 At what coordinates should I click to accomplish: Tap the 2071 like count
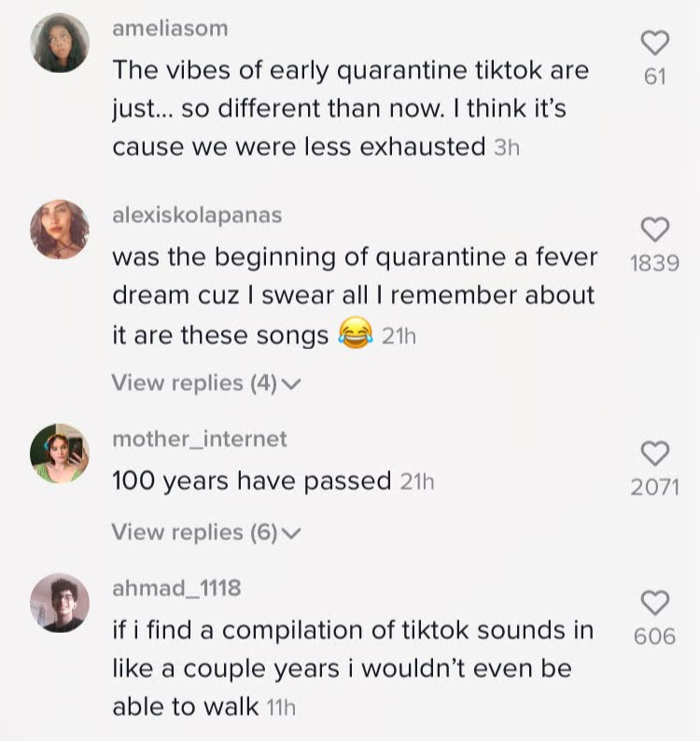[655, 487]
